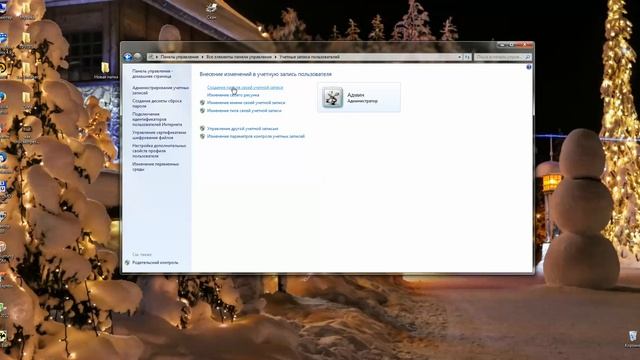The image size is (640, 360).
Task: Select the Новая папка folder on the desktop
Action: 105,69
